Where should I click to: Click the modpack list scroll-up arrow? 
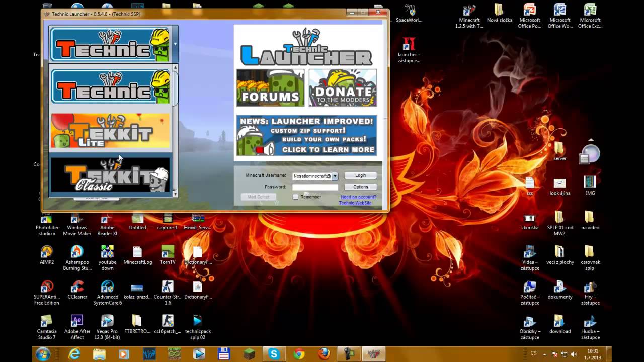[175, 67]
